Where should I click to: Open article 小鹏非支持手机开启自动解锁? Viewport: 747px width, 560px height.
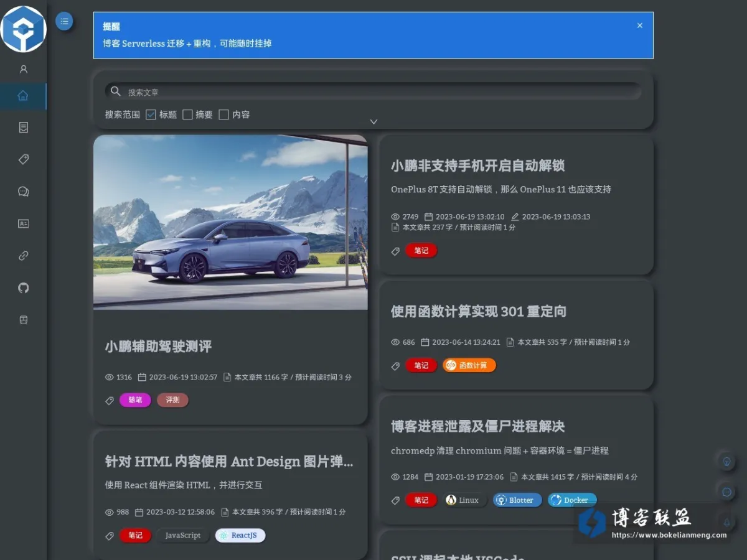[x=478, y=166]
